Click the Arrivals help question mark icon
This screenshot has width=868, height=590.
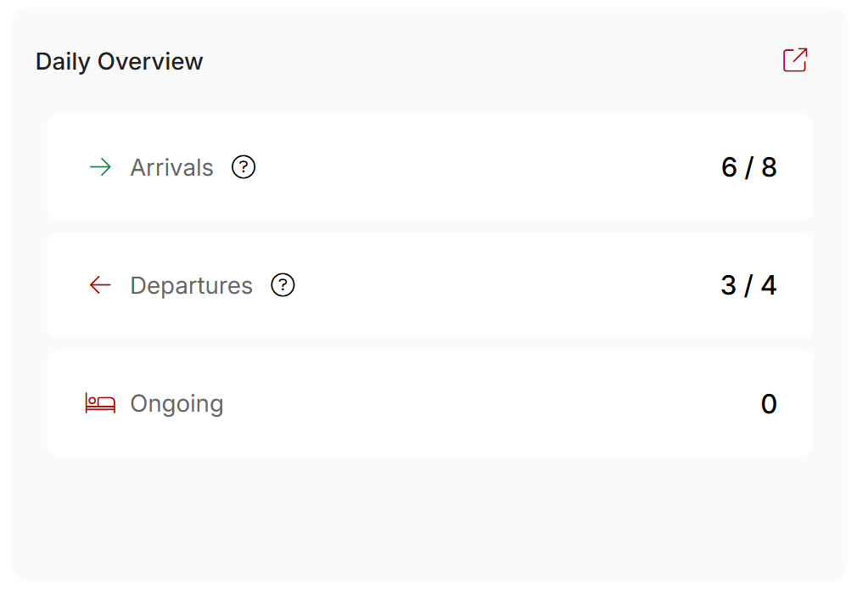click(x=243, y=166)
